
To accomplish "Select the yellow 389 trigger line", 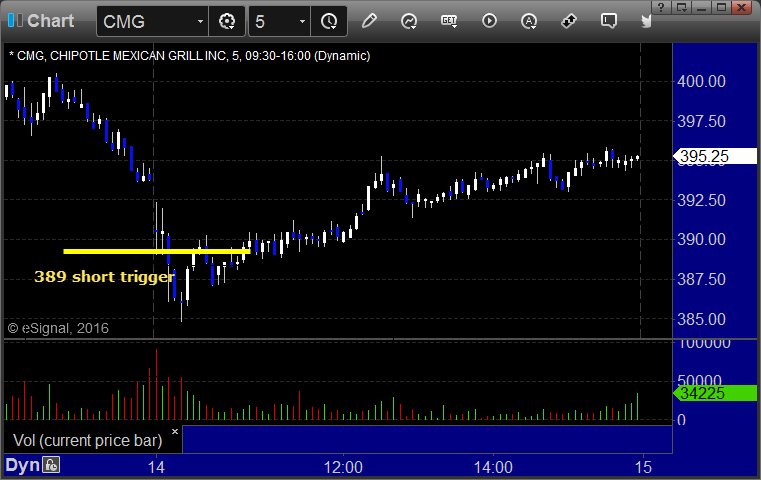I will click(x=156, y=251).
